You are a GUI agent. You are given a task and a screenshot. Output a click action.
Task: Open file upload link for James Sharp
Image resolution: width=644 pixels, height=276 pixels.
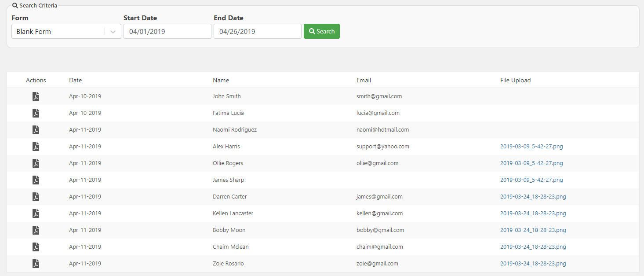(x=531, y=180)
